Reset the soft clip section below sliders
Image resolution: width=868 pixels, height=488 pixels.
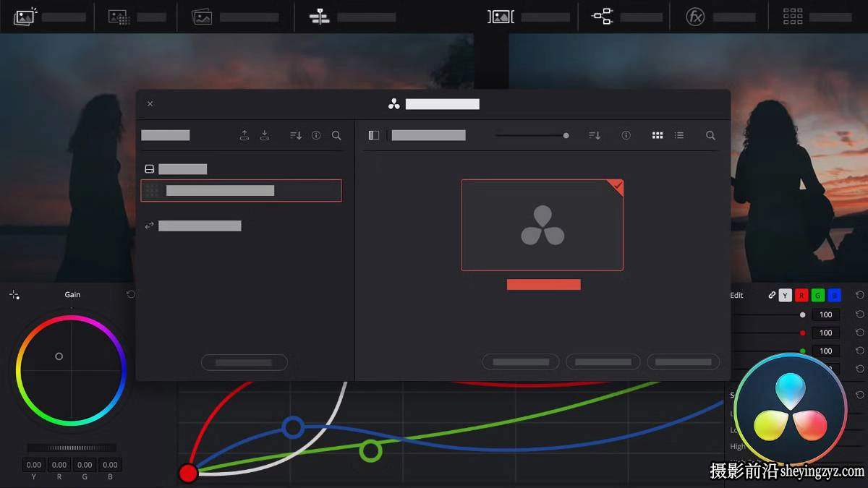pyautogui.click(x=859, y=395)
